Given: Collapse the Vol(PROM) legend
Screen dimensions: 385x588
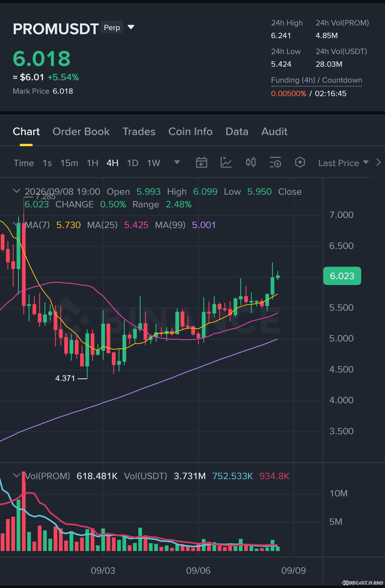Looking at the screenshot, I should 16,475.
